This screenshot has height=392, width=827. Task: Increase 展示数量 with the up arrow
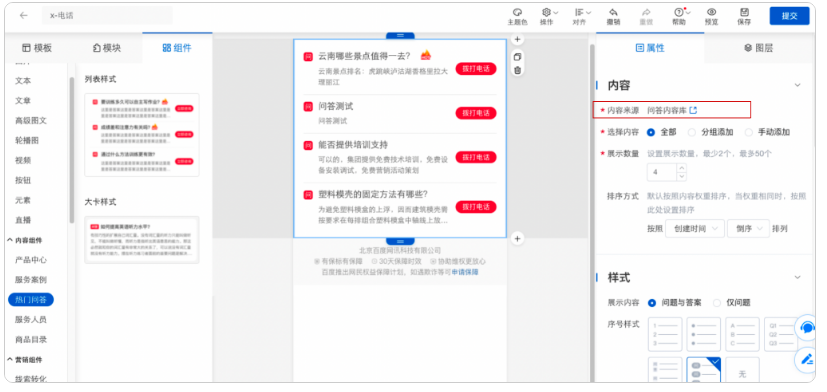coord(681,168)
